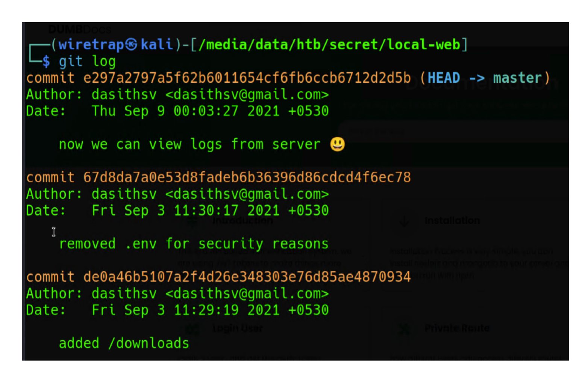Click the faint icon beside Private Route
Viewport: 588px width, 386px height.
[405, 328]
